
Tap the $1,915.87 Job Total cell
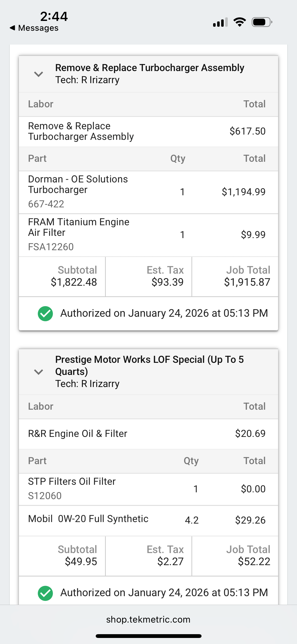(x=235, y=277)
